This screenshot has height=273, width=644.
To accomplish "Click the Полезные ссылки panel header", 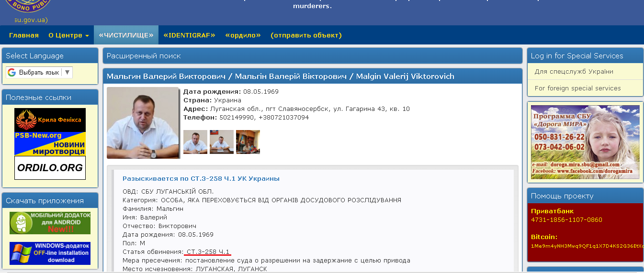I will click(x=50, y=98).
